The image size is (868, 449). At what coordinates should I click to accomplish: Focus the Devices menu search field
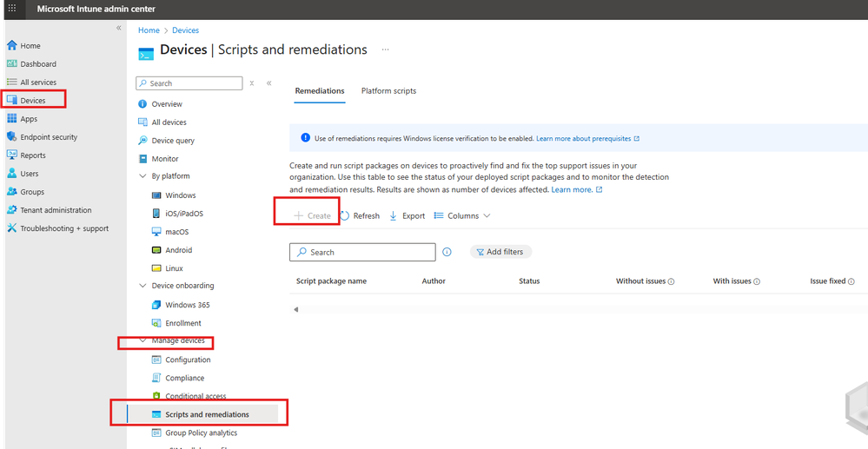click(x=189, y=83)
